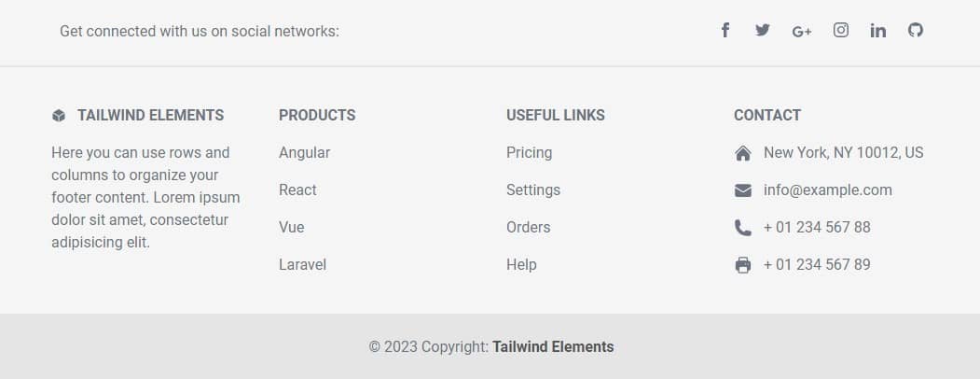Visit the Laravel product link
Viewport: 980px width, 379px height.
pos(302,264)
